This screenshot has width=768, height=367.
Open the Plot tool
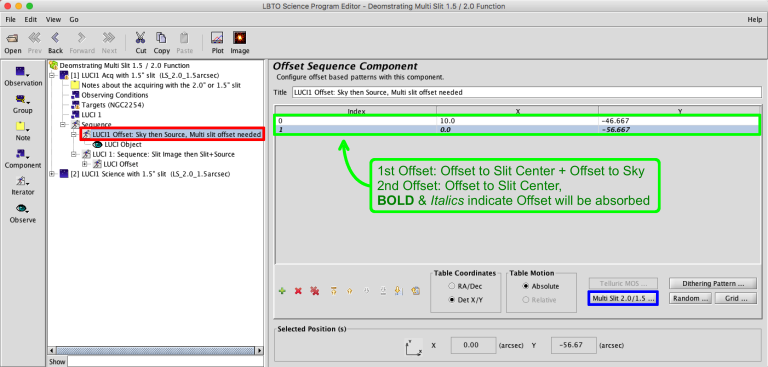point(217,38)
